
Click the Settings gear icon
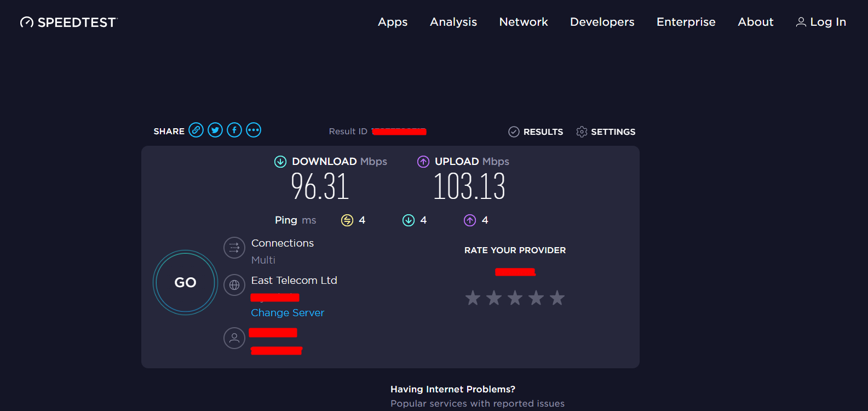582,132
